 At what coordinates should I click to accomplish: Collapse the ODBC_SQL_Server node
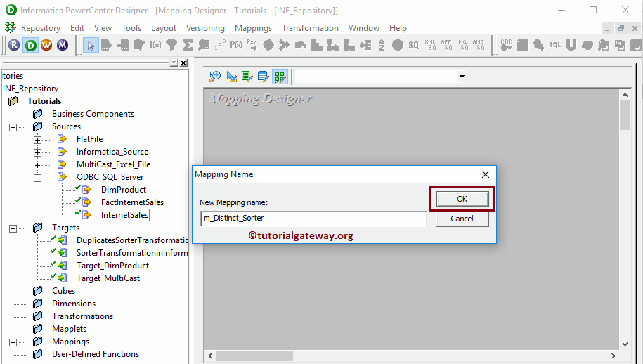point(37,178)
